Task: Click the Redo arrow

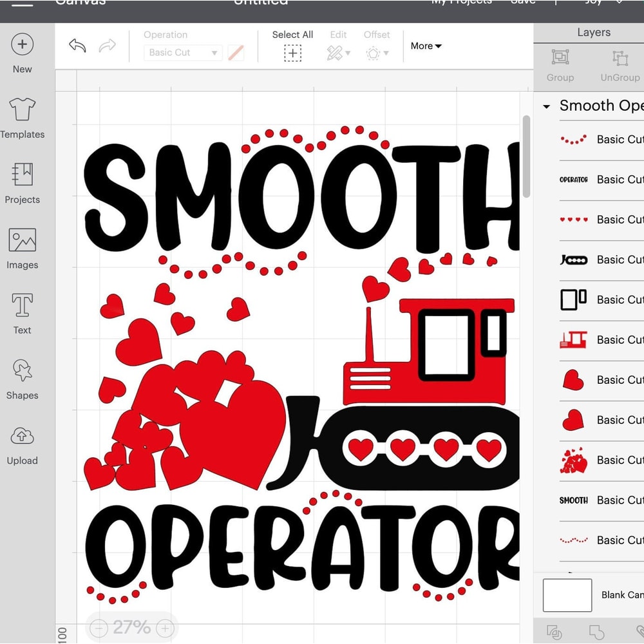Action: click(108, 45)
